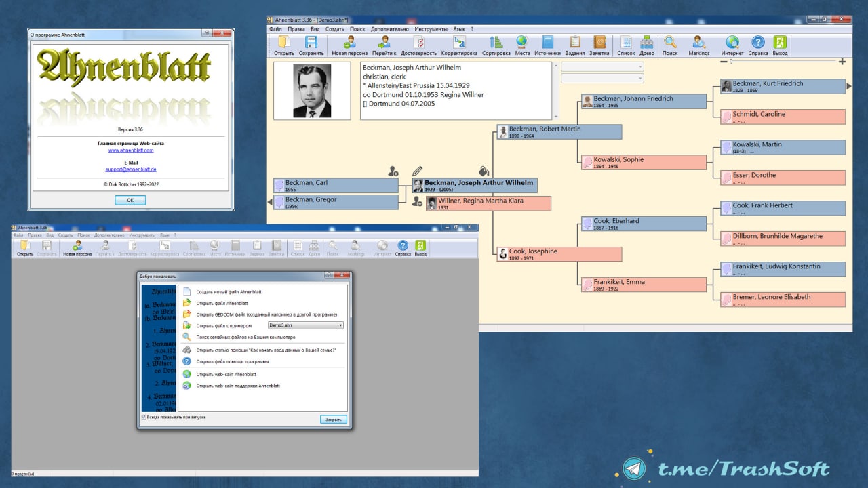Image resolution: width=868 pixels, height=488 pixels.
Task: Select Beckman, Robert Martin in the tree
Action: [x=559, y=131]
